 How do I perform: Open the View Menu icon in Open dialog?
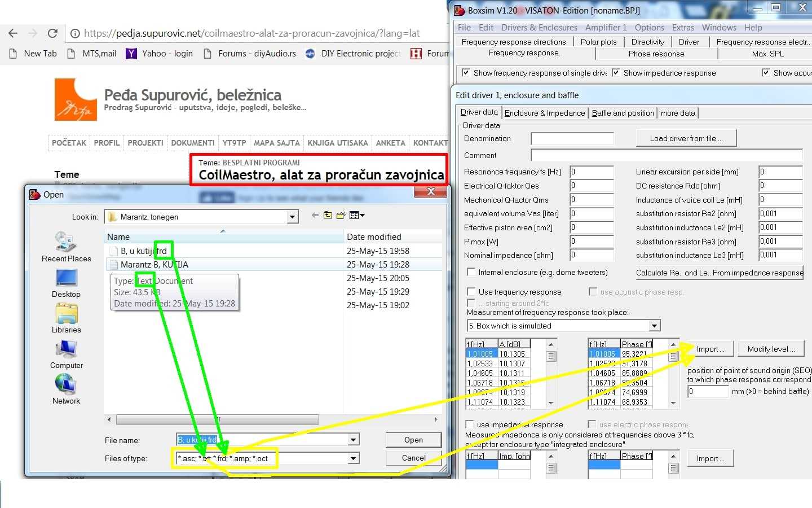click(357, 215)
